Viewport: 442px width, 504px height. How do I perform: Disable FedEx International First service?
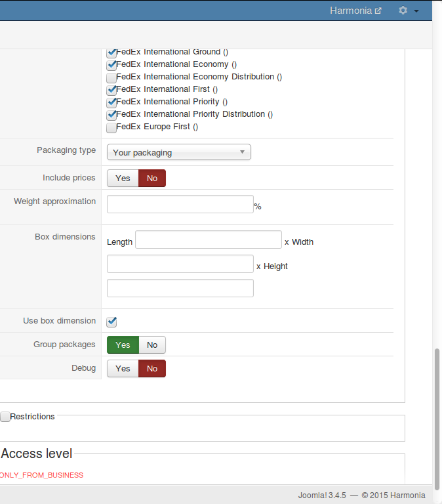[111, 90]
